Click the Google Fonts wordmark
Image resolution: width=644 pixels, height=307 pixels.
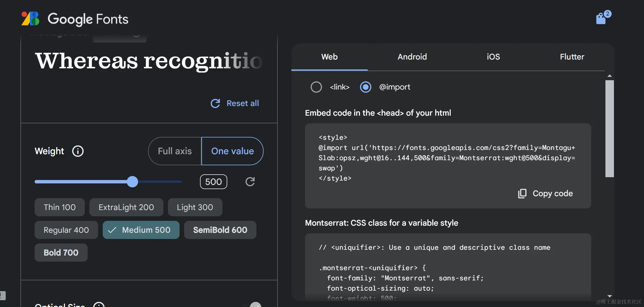pos(88,19)
